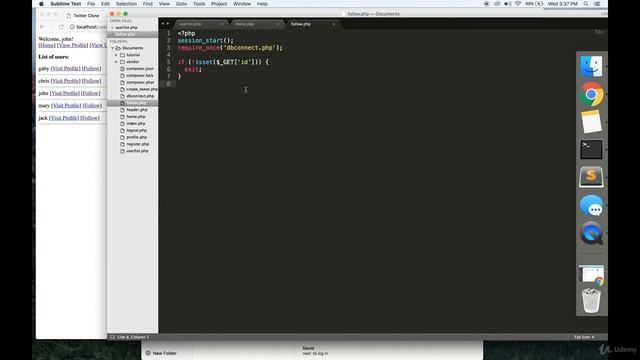The width and height of the screenshot is (640, 360).
Task: Click the next tab arrow in Sublime
Action: coord(168,24)
